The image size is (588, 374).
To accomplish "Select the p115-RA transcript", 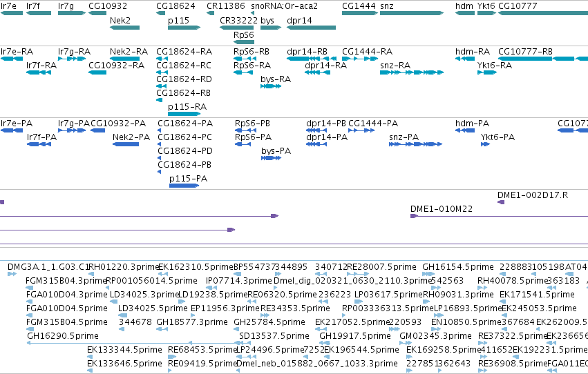I will pos(184,114).
